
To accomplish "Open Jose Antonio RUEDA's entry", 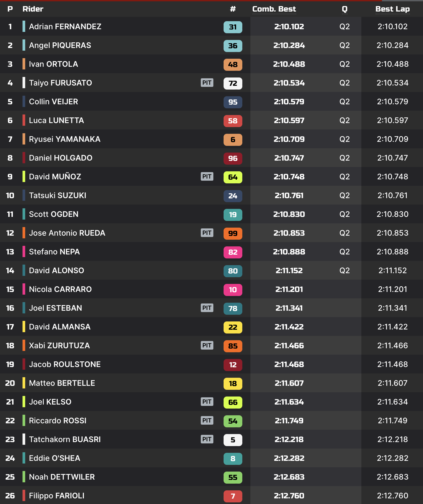I will 67,233.
